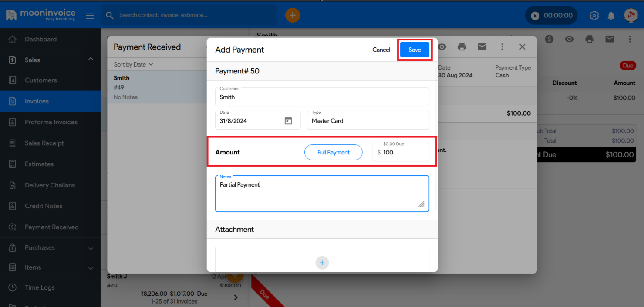Open the Sort by Date dropdown
The image size is (644, 307).
(x=132, y=64)
